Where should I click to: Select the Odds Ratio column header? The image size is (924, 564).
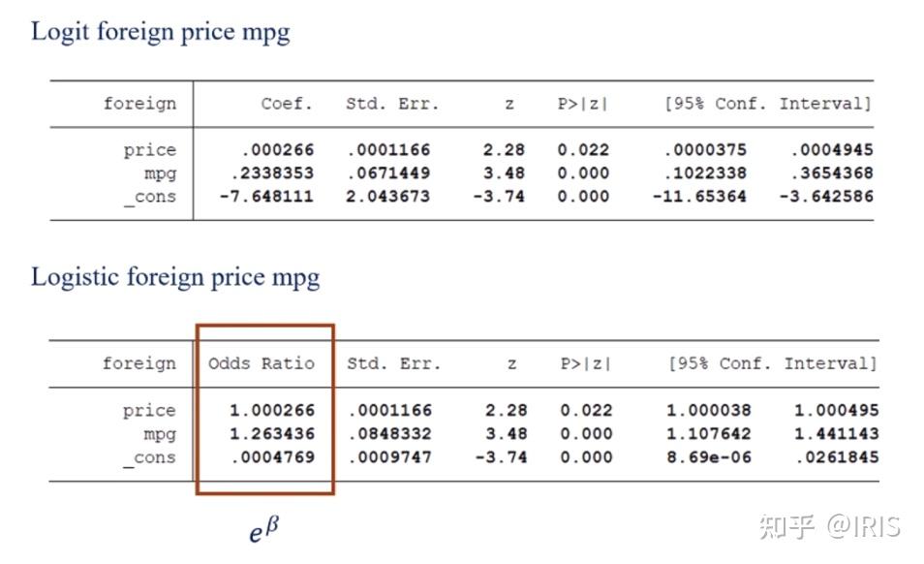pos(262,363)
